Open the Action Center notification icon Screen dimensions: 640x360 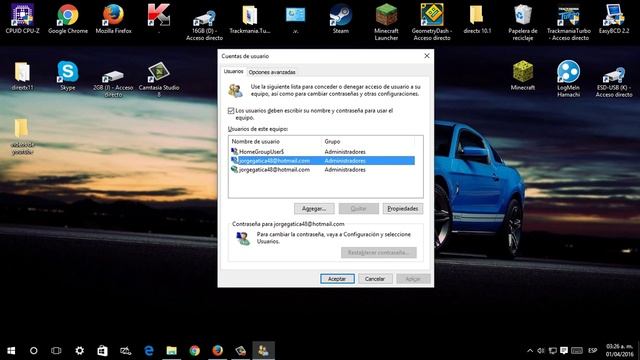coord(564,350)
